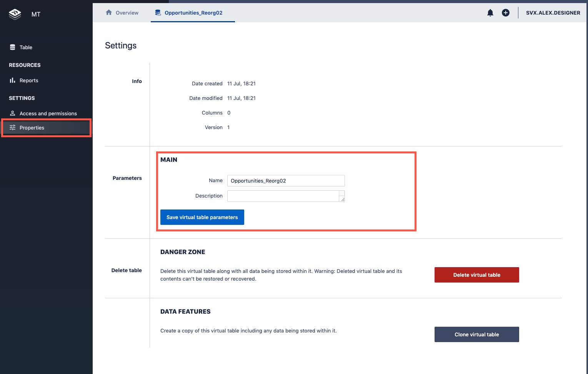Open notifications bell icon
The width and height of the screenshot is (588, 374).
pyautogui.click(x=490, y=13)
